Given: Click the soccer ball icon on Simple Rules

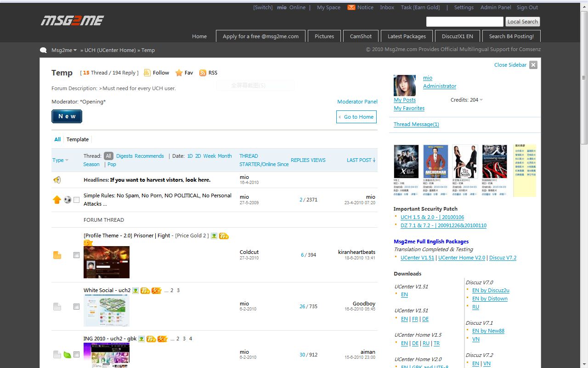Looking at the screenshot, I should pyautogui.click(x=68, y=200).
